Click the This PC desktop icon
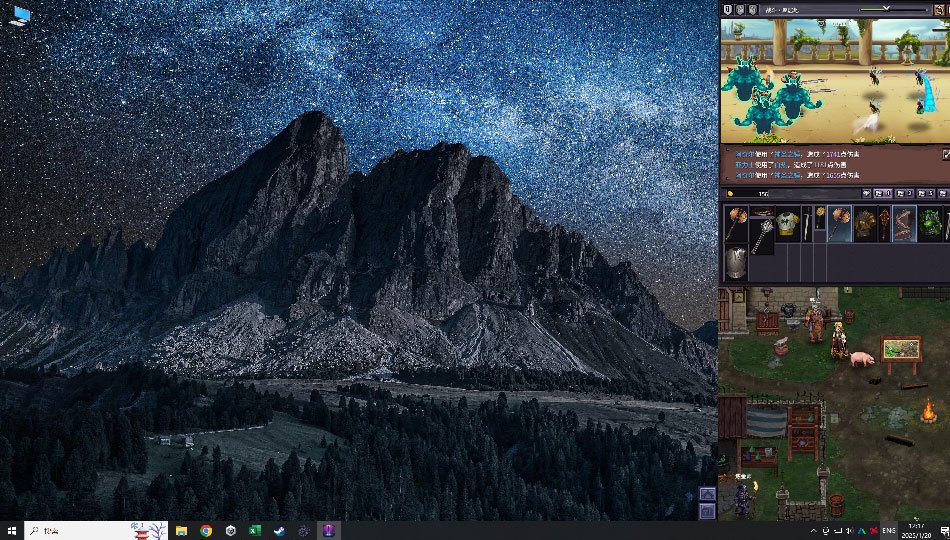The image size is (950, 540). point(20,14)
